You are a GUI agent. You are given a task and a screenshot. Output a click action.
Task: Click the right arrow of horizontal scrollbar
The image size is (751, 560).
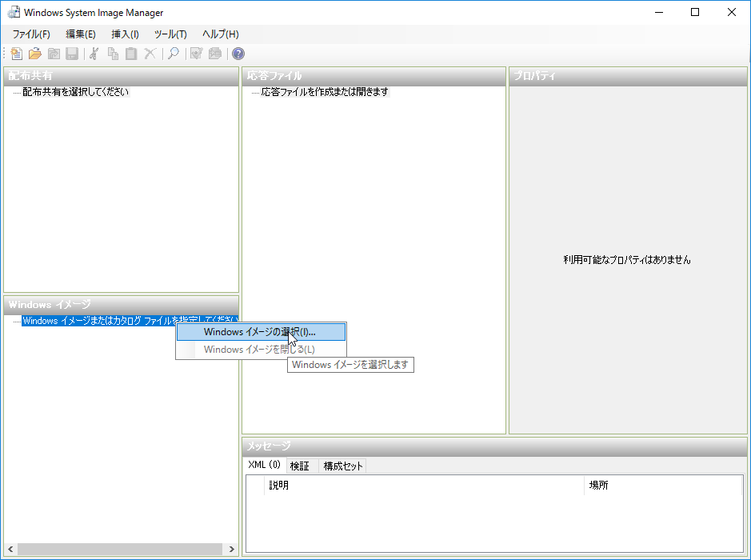pos(231,549)
